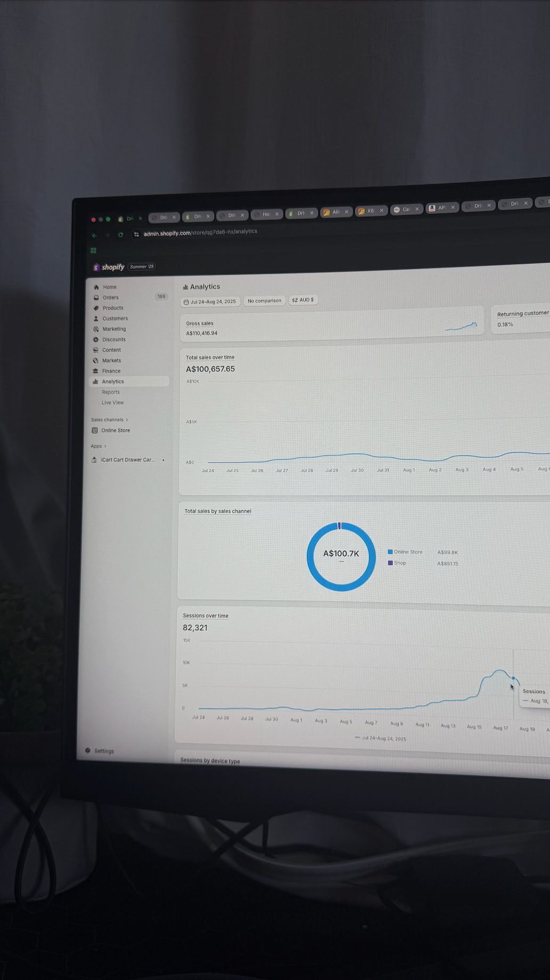Click the purple Shop legend swatch
The width and height of the screenshot is (550, 980).
(390, 563)
